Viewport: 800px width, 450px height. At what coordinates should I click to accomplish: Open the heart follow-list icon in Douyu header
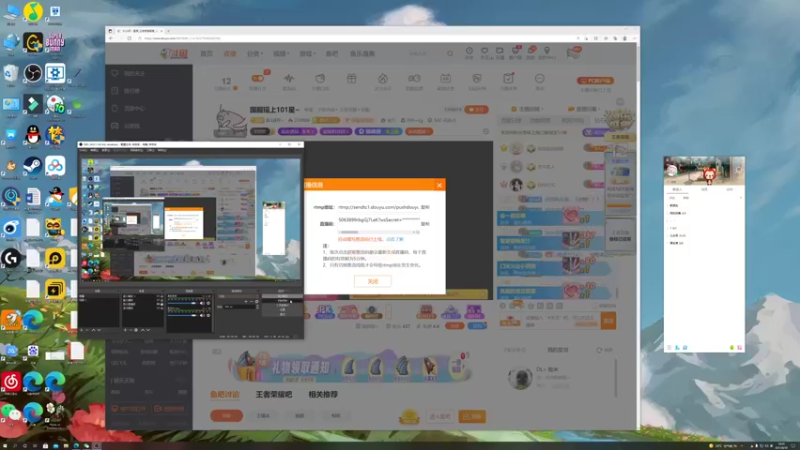(485, 51)
